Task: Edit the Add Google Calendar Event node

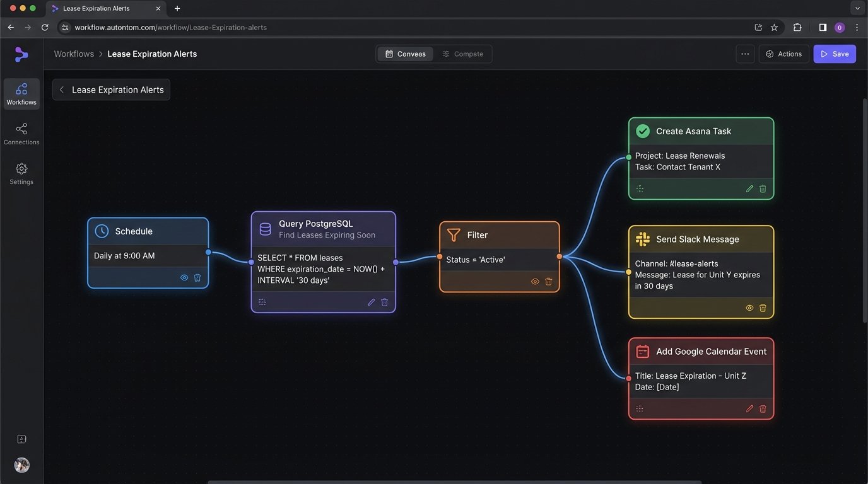Action: point(749,408)
